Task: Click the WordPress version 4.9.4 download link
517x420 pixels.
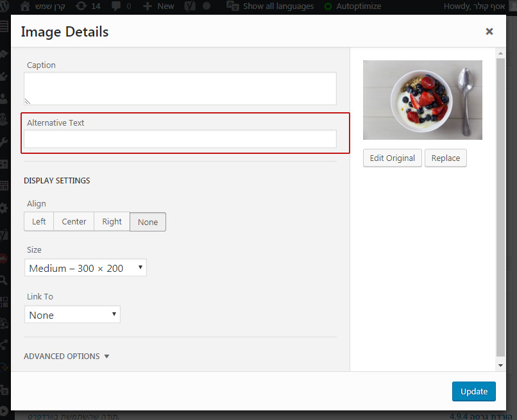Action: [480, 416]
